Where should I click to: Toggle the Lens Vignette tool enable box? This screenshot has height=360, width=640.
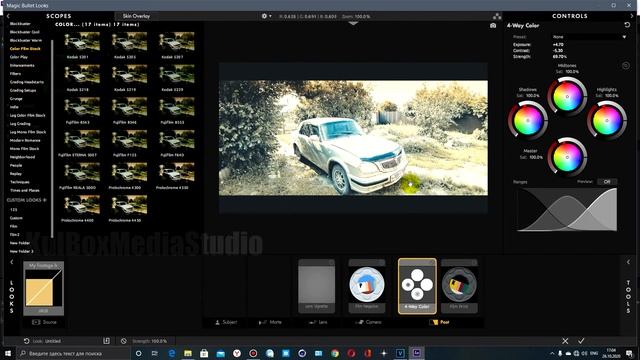331,262
